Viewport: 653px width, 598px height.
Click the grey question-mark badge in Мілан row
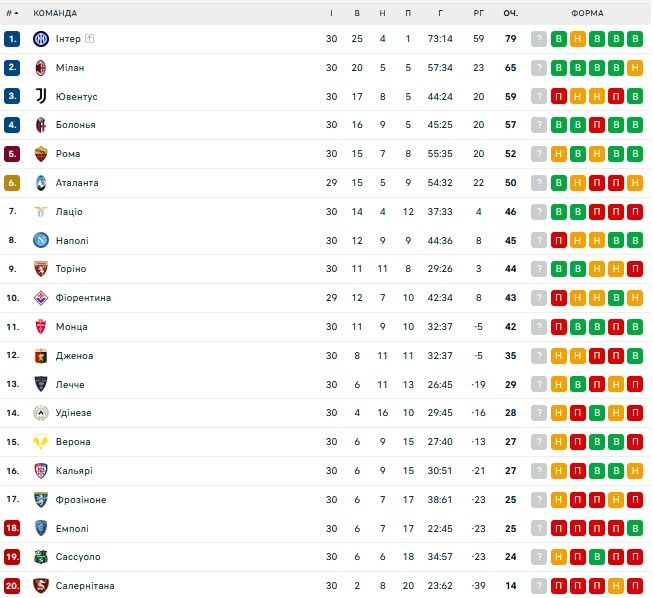coord(539,68)
